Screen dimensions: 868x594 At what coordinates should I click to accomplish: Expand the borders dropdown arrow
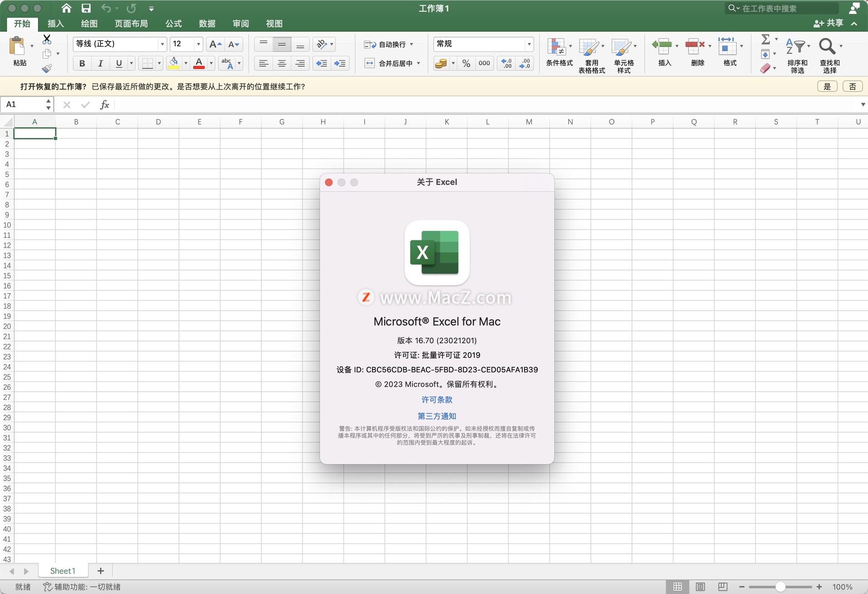point(159,63)
